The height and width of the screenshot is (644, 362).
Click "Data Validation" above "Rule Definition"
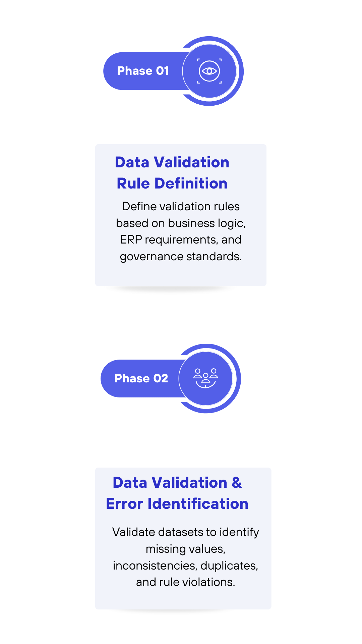click(x=172, y=162)
